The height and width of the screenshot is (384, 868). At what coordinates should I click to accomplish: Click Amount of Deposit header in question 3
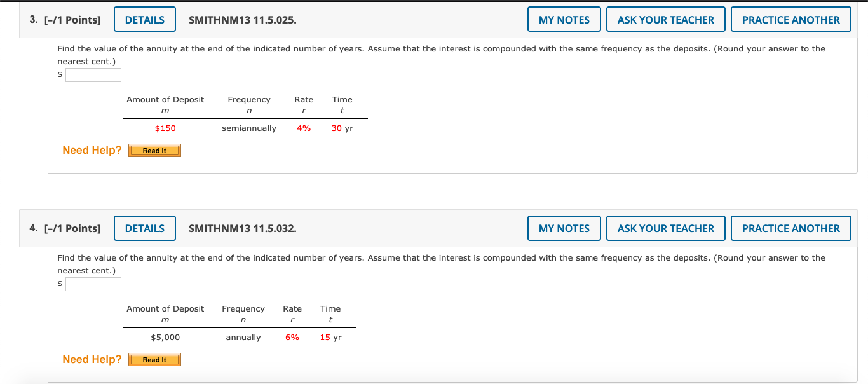(165, 100)
